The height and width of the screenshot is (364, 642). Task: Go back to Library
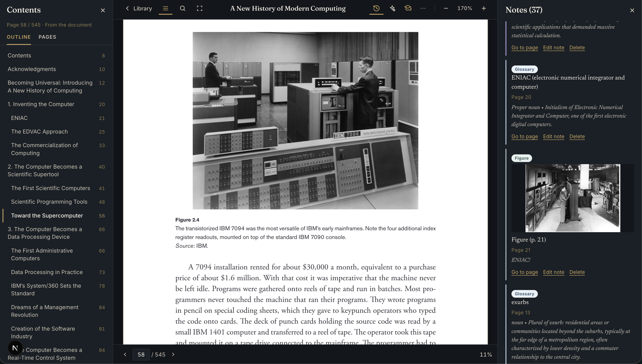(138, 9)
